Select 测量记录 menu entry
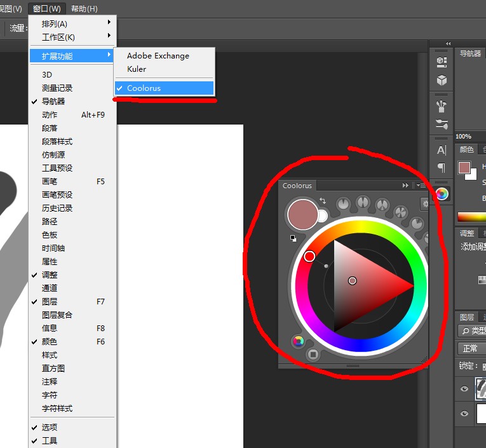This screenshot has width=486, height=448. coord(72,88)
